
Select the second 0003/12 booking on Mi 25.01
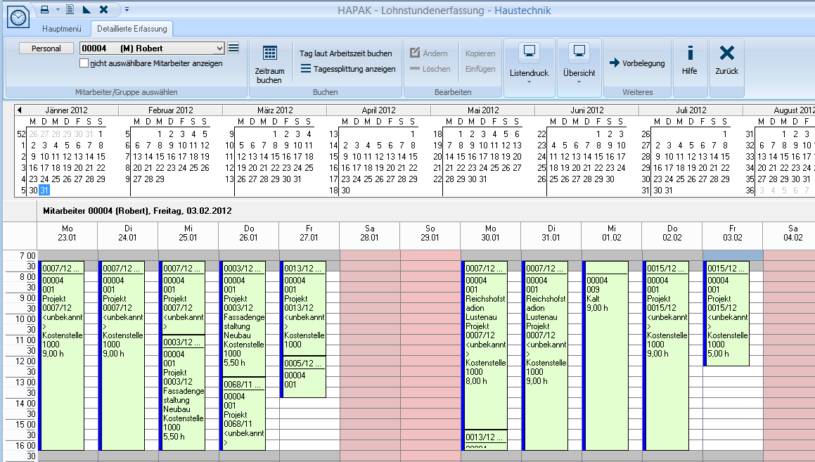pos(183,393)
